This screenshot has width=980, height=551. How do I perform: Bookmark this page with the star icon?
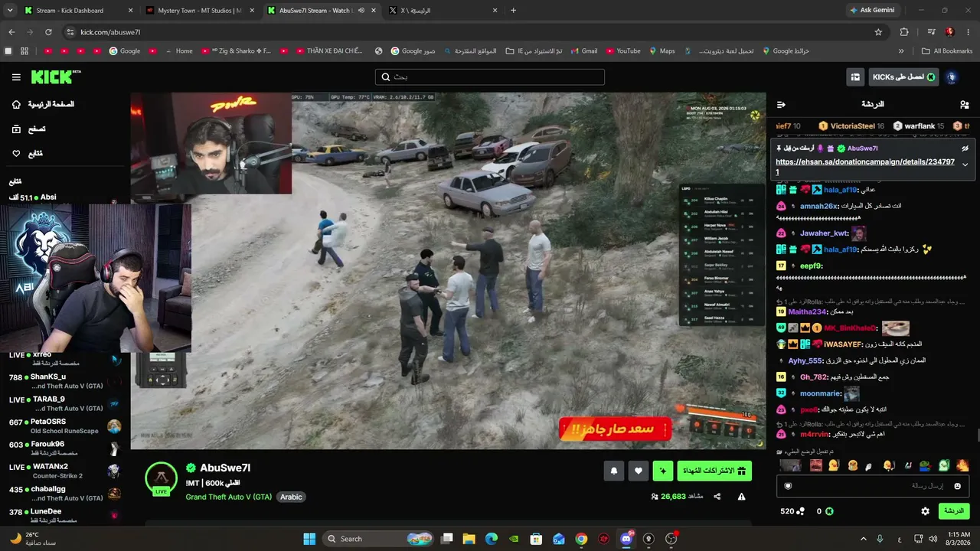click(x=878, y=32)
